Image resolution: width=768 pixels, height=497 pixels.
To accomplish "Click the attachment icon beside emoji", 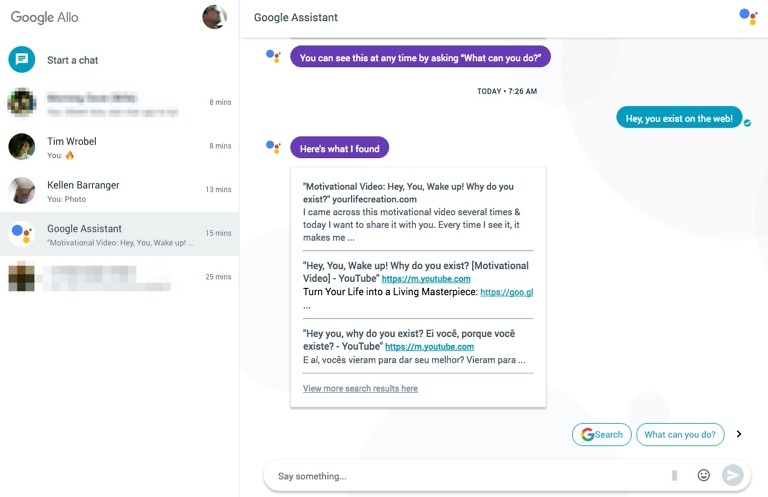I will tap(675, 475).
